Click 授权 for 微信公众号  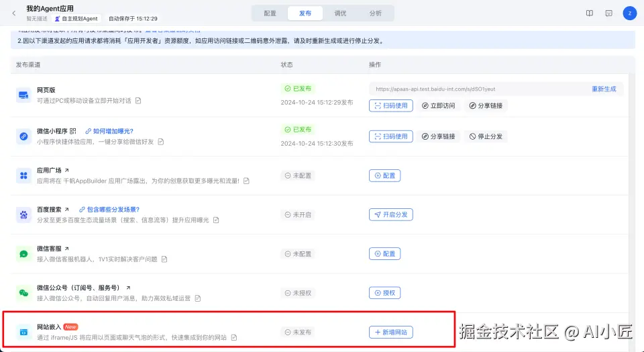point(385,293)
